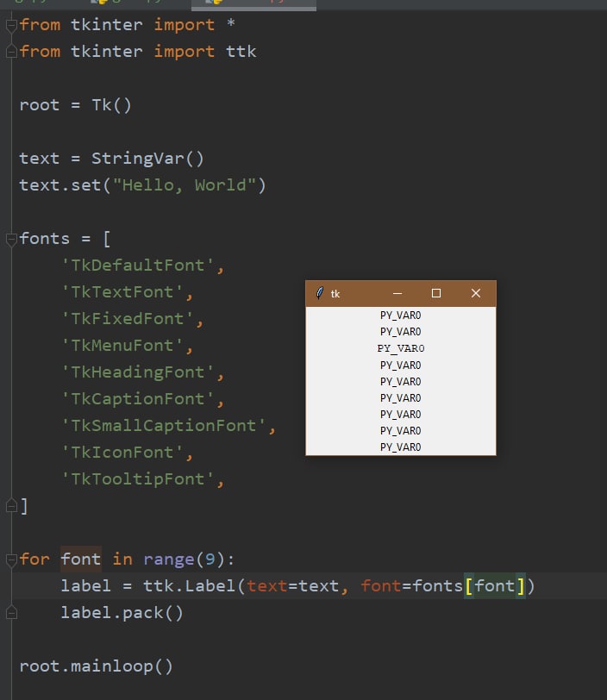The height and width of the screenshot is (700, 607).
Task: Click the 'TkCaptionFont' string
Action: click(138, 399)
